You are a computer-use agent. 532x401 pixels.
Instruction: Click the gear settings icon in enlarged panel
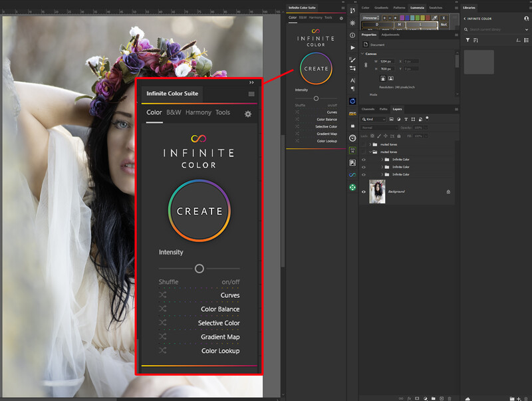[248, 114]
